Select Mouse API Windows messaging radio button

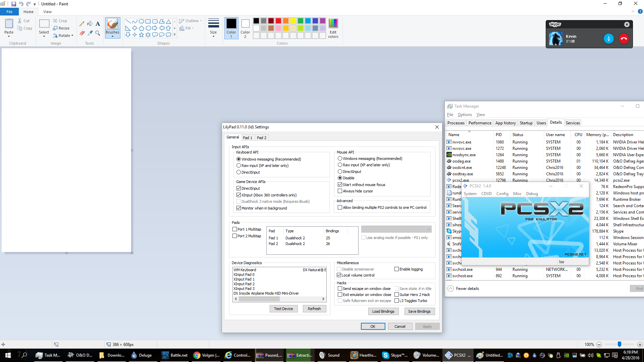coord(340,159)
